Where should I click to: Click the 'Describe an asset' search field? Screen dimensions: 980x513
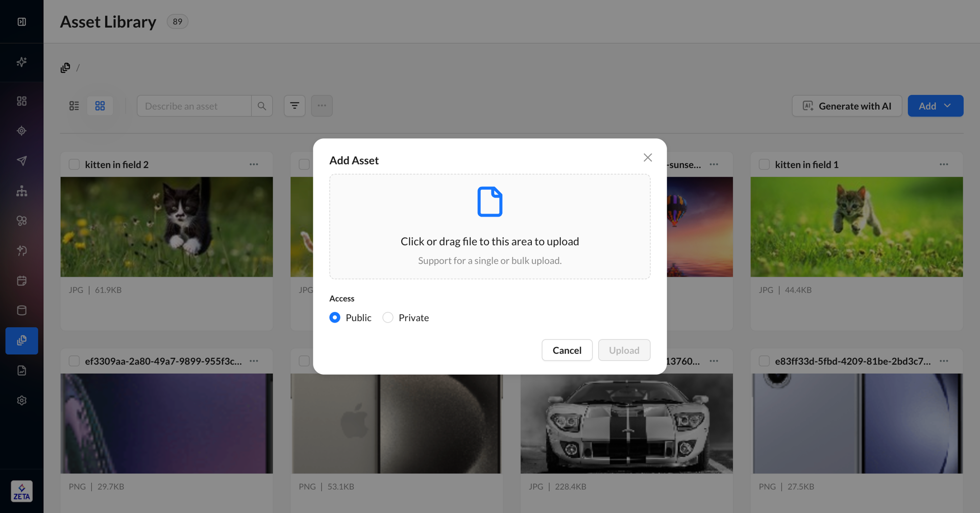click(194, 106)
